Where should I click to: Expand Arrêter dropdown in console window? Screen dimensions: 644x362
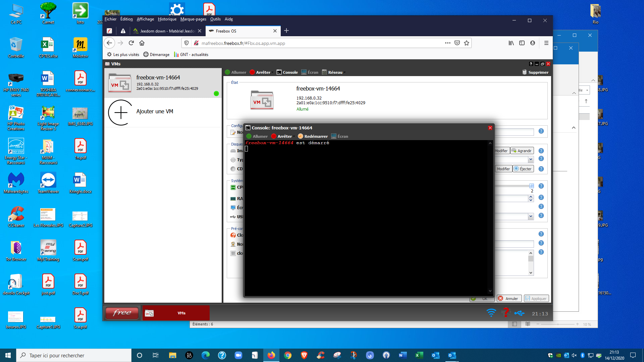(x=294, y=136)
